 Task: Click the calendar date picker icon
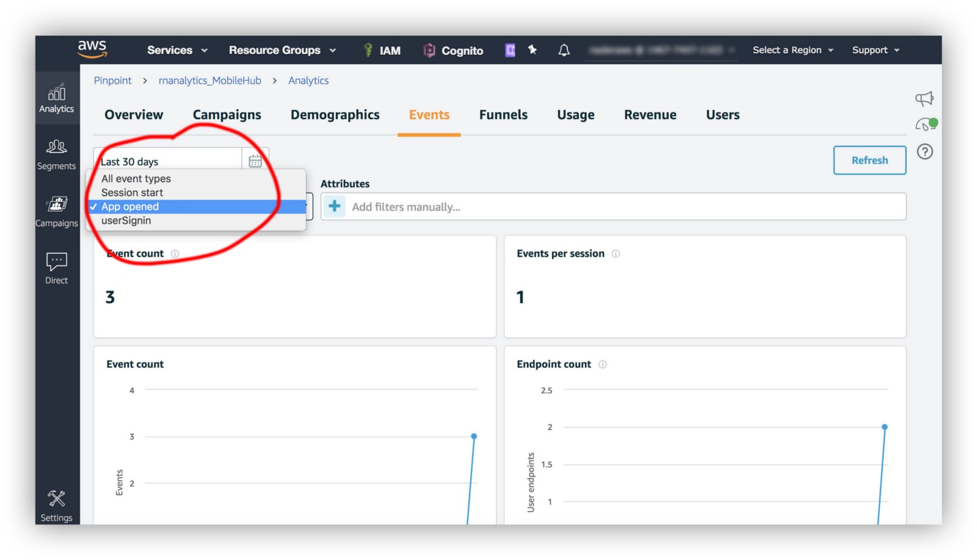point(255,161)
